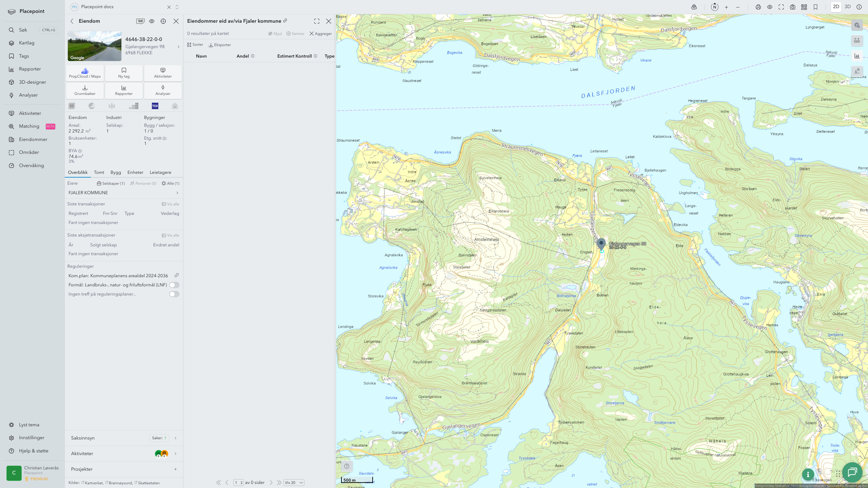Open PropCloud / Maps for this property

coord(85,73)
